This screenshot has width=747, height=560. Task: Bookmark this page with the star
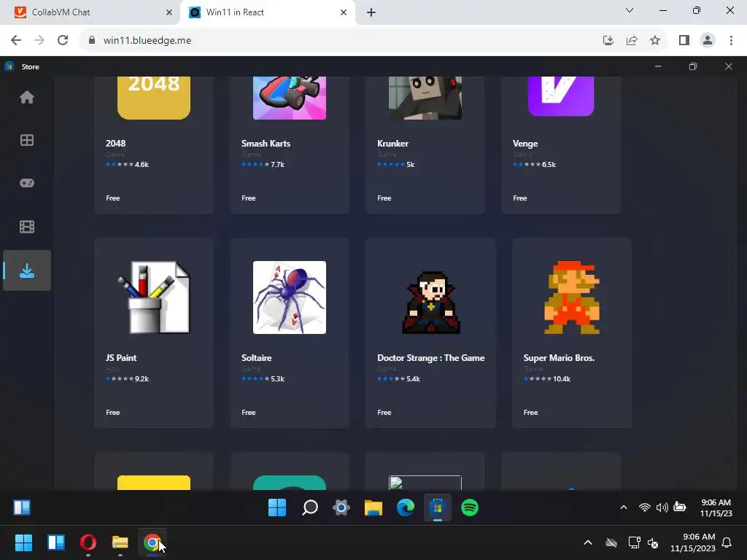coord(655,40)
